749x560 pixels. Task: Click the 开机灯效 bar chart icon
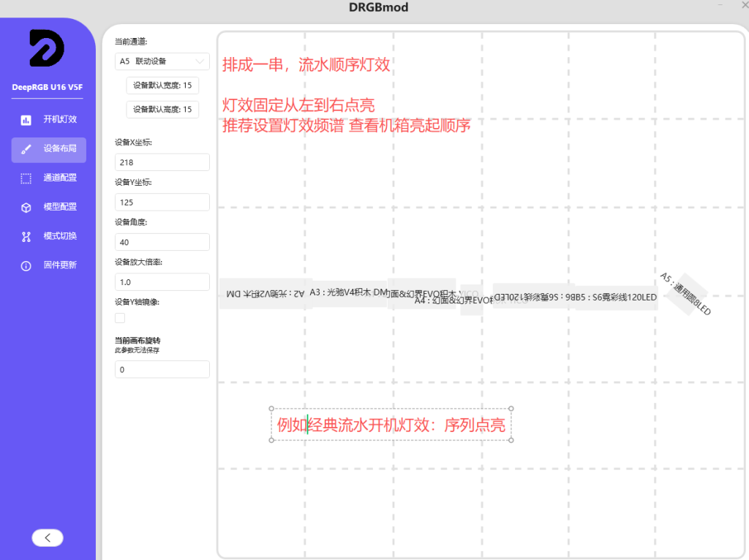coord(26,120)
